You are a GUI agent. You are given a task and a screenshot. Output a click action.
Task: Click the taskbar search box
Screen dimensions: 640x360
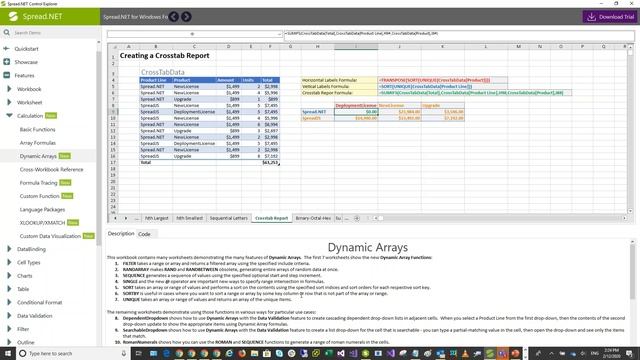click(x=73, y=353)
